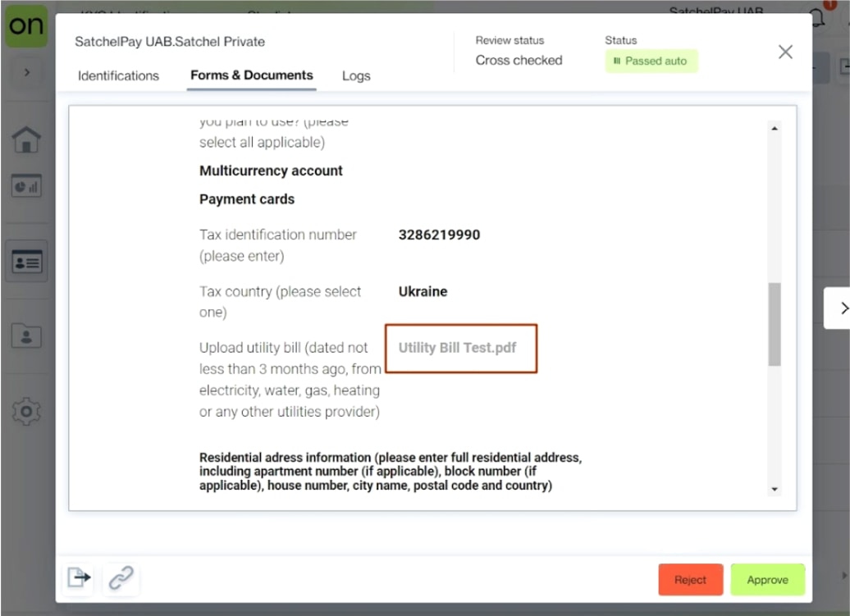
Task: Switch to the Identifications tab
Action: [x=118, y=75]
